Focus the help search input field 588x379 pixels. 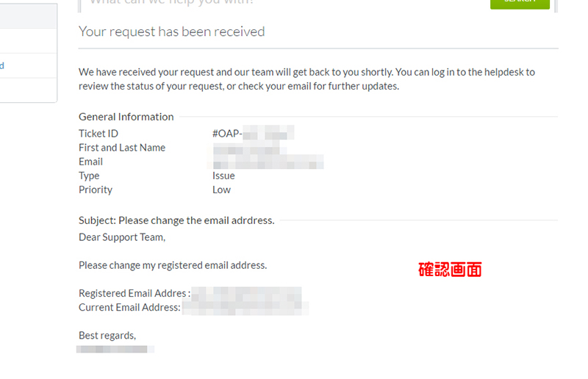coord(279,3)
